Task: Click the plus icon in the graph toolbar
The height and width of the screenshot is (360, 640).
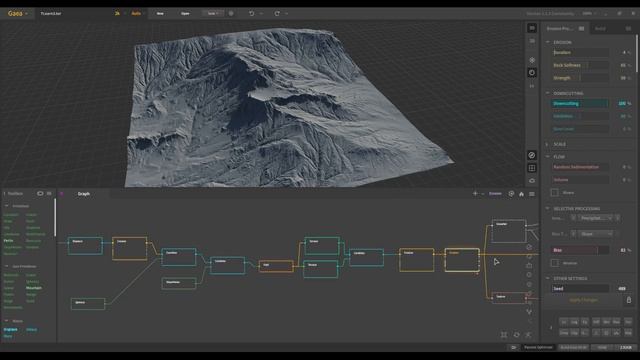Action: tap(475, 193)
